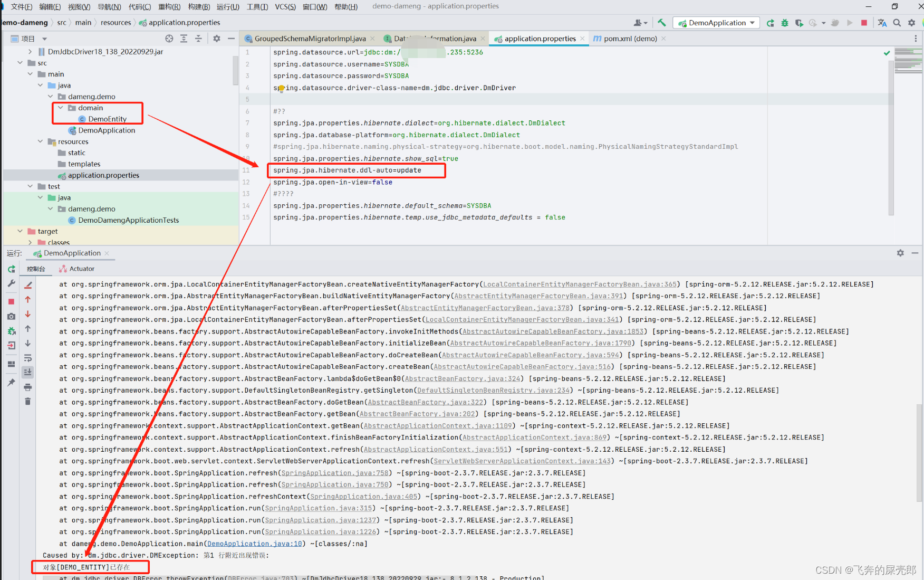Open SpringApplication.java:315 from the stack trace
The image size is (924, 580).
click(319, 508)
